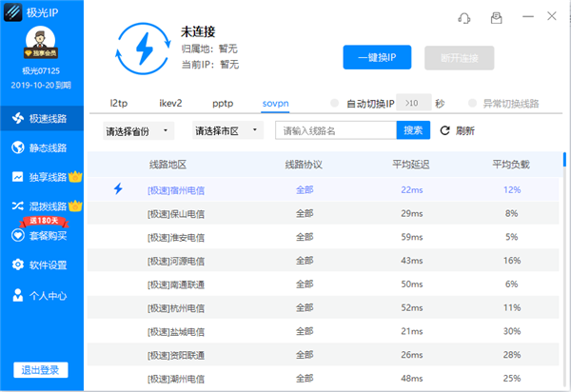Click the 刷新 refresh icon
Screen dimensions: 571x392
click(x=443, y=130)
